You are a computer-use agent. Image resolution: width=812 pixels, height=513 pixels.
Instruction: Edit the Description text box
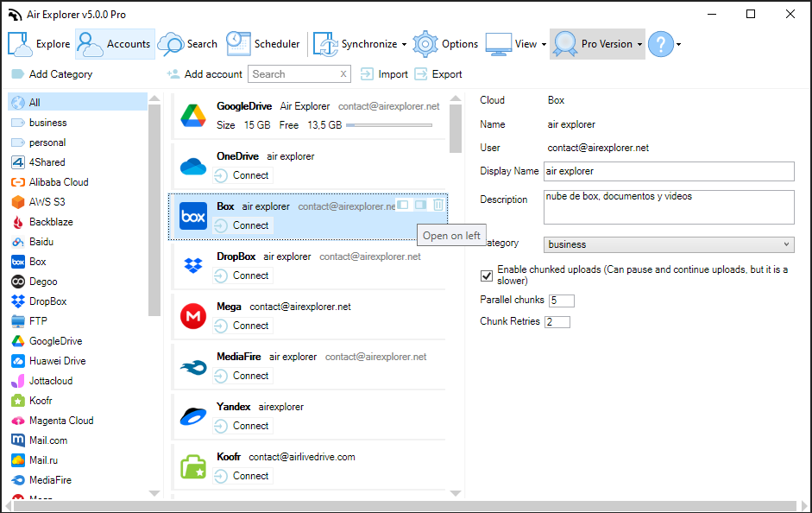(669, 207)
